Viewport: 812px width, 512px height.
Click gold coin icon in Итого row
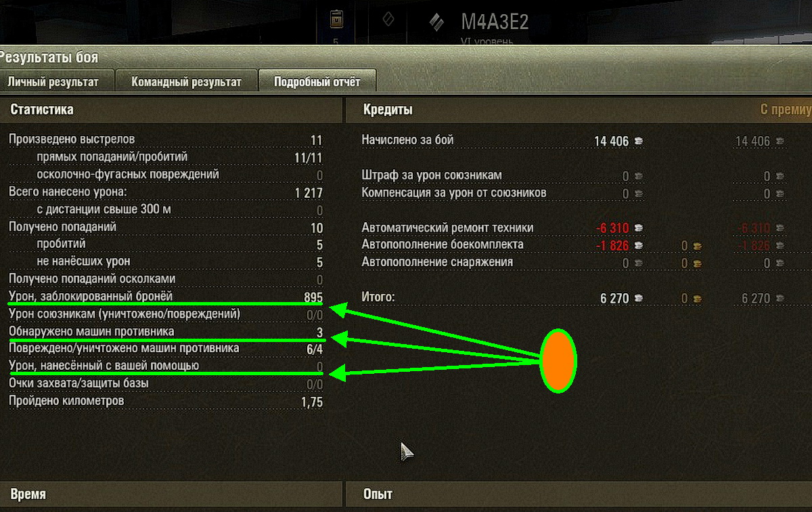[697, 298]
